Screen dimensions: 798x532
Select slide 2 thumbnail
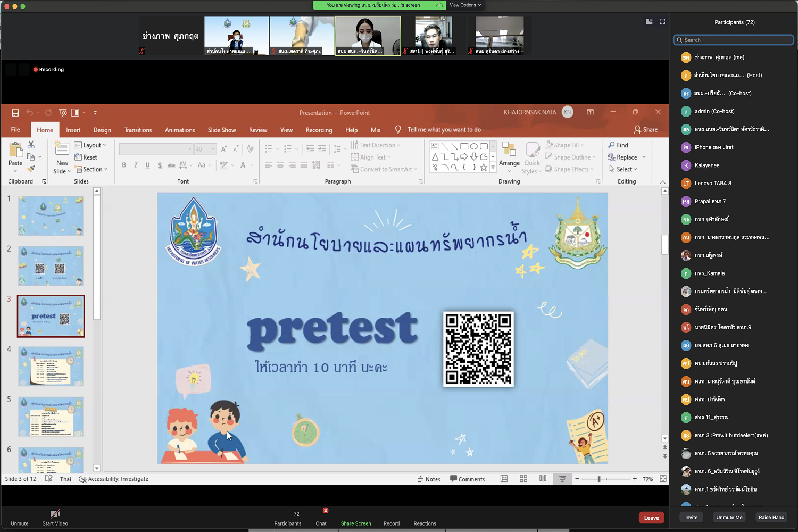51,266
